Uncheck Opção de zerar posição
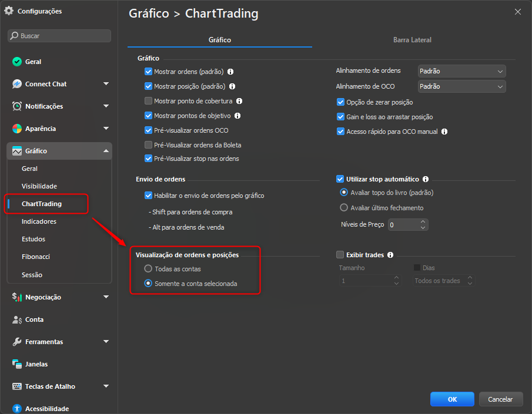The height and width of the screenshot is (414, 532). [340, 102]
